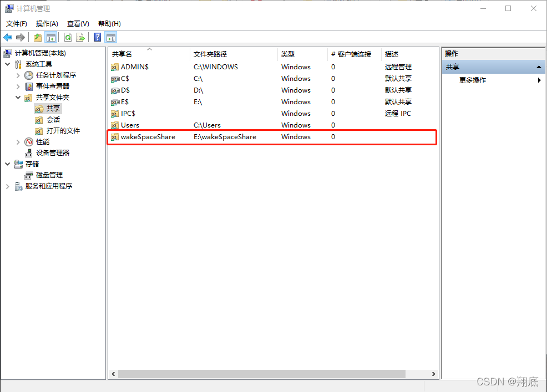Click the wakeSpaceShare folder icon
Screen dimensions: 547x392
coord(115,137)
